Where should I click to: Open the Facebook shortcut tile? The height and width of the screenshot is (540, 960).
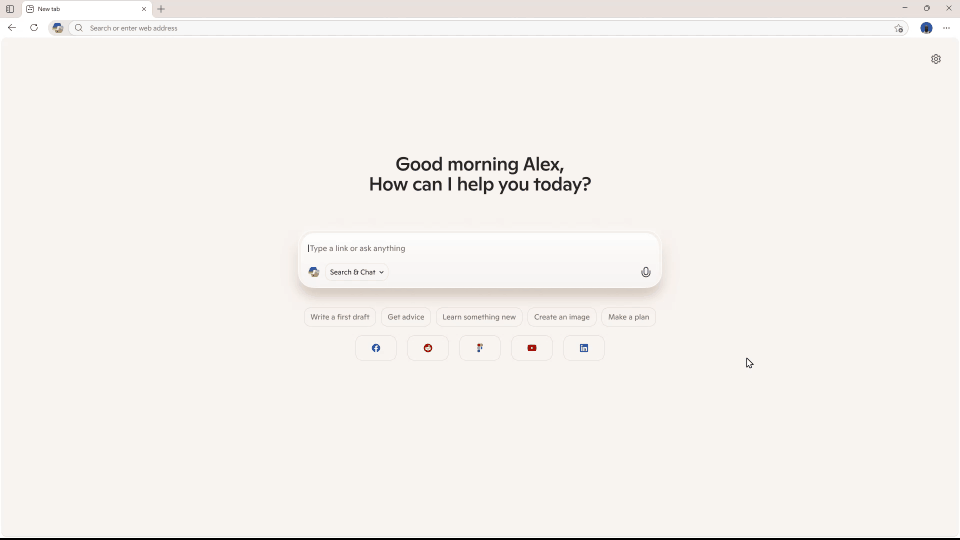click(x=376, y=348)
